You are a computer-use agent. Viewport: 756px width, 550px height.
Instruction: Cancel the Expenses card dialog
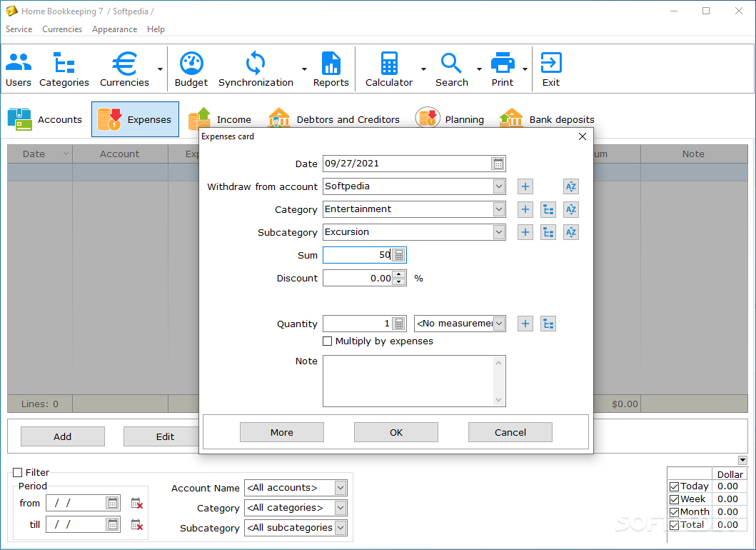point(510,432)
